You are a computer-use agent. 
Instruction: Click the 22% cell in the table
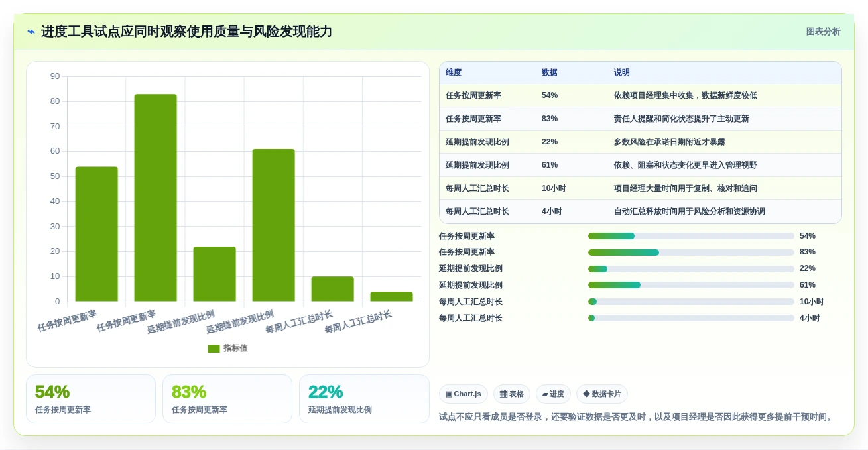550,142
